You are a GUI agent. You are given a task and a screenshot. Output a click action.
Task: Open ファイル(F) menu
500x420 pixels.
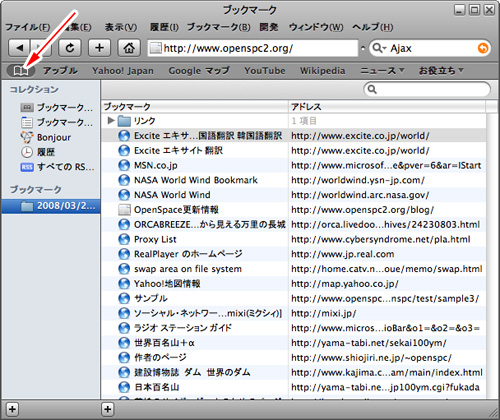tap(28, 27)
